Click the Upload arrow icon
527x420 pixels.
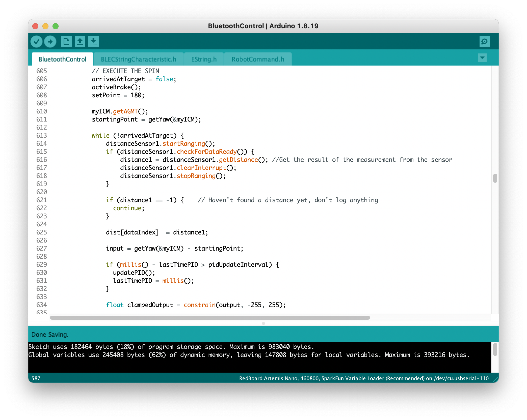point(50,42)
